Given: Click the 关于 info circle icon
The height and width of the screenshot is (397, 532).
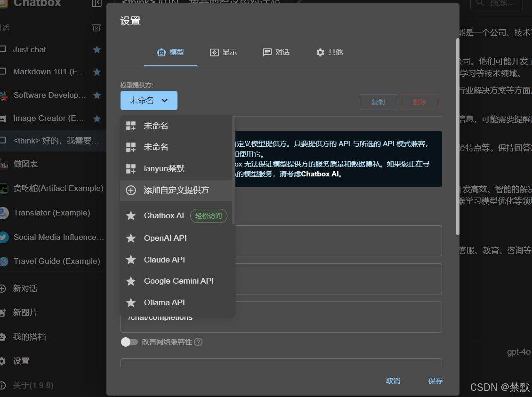Looking at the screenshot, I should coord(2,385).
